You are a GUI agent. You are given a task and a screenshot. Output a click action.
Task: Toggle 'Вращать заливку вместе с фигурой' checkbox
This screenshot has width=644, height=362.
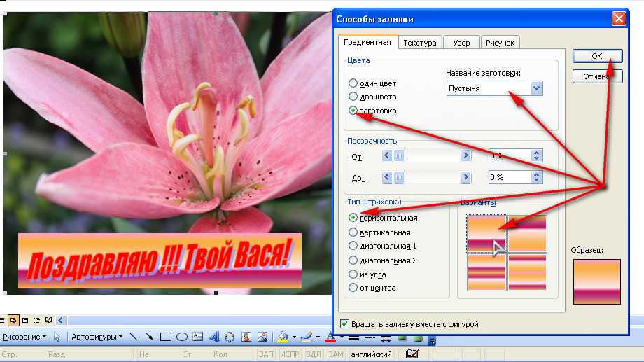click(344, 324)
